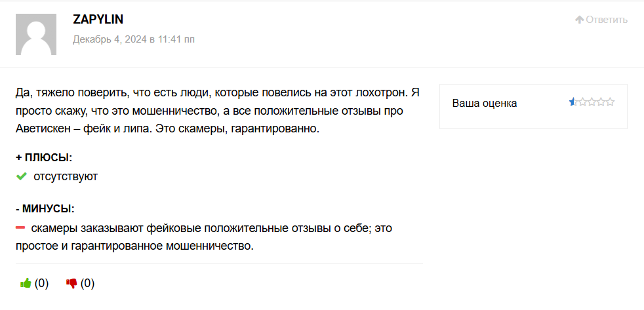644x310 pixels.
Task: Open the ZAPYLIN username
Action: coord(98,20)
